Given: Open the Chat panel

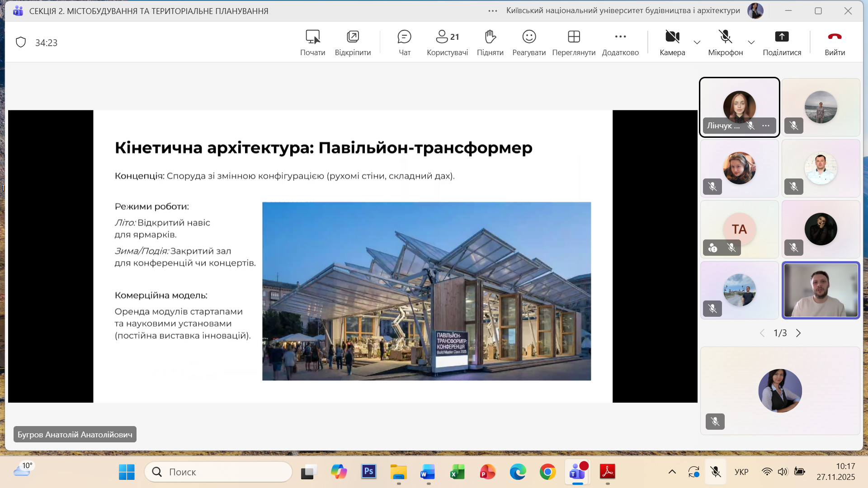Looking at the screenshot, I should (404, 42).
